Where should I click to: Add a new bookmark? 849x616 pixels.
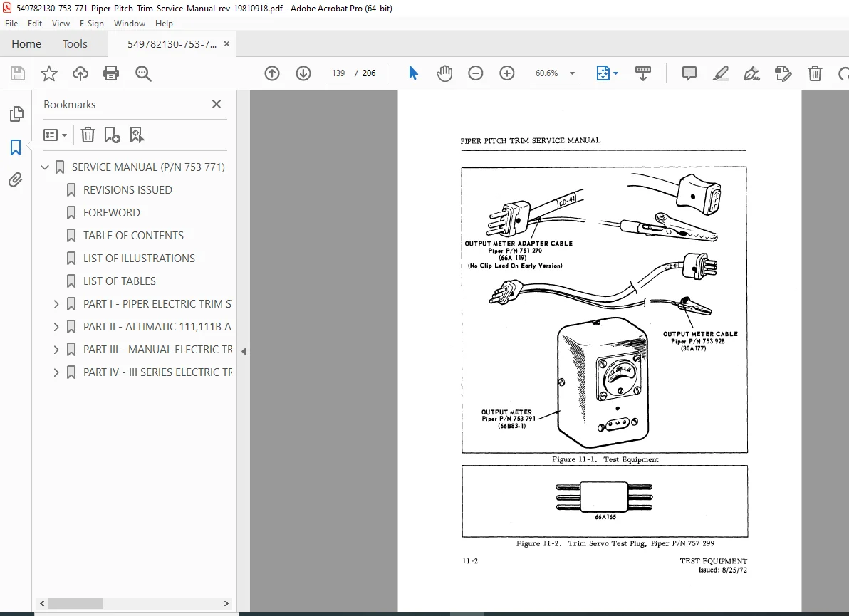tap(112, 135)
